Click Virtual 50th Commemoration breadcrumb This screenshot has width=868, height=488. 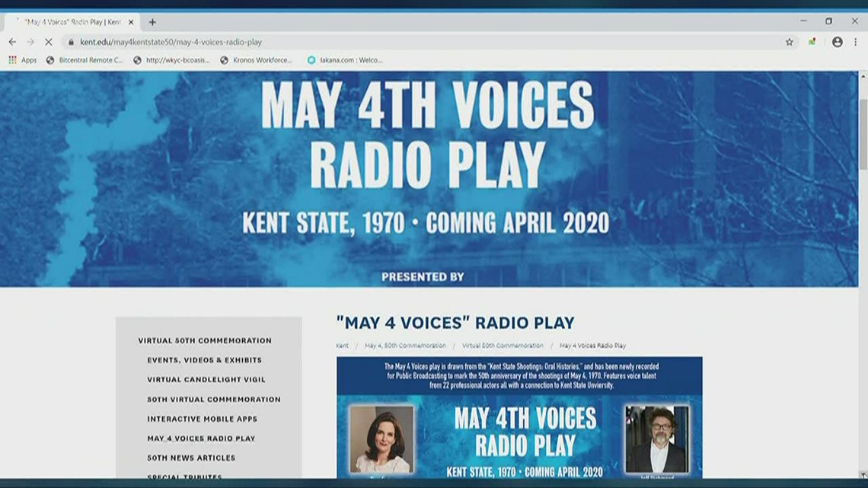(503, 346)
